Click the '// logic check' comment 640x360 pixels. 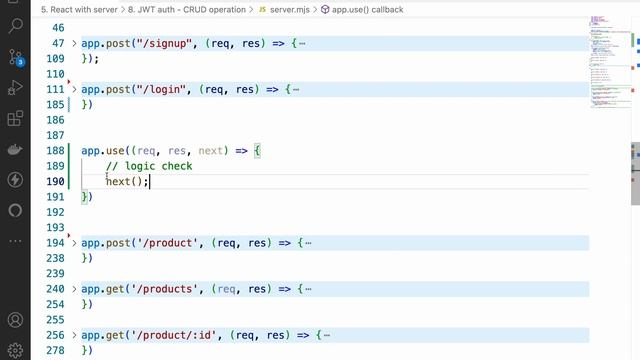point(149,166)
